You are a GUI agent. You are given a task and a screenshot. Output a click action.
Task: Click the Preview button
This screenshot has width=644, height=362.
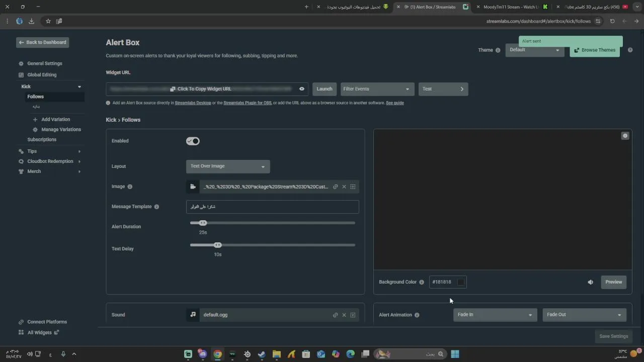pyautogui.click(x=614, y=282)
